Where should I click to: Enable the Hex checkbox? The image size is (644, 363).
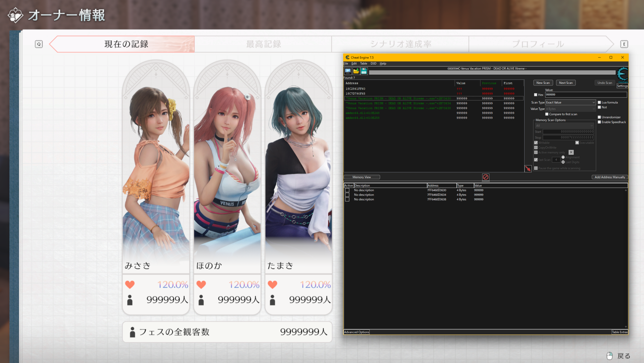(536, 95)
